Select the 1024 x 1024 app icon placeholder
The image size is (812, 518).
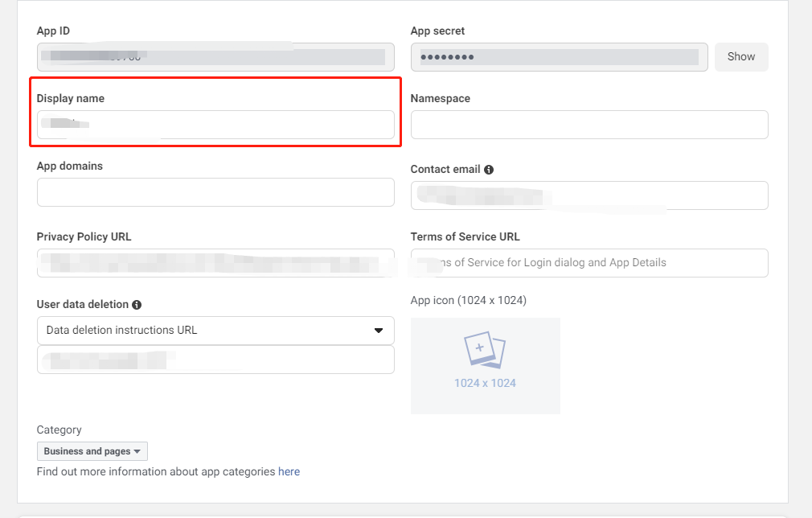pyautogui.click(x=485, y=365)
